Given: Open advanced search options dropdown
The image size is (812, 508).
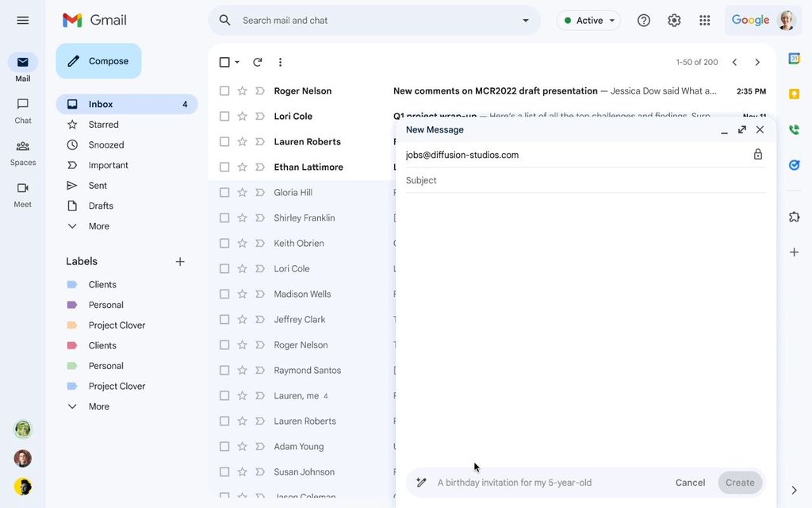Looking at the screenshot, I should pyautogui.click(x=525, y=19).
